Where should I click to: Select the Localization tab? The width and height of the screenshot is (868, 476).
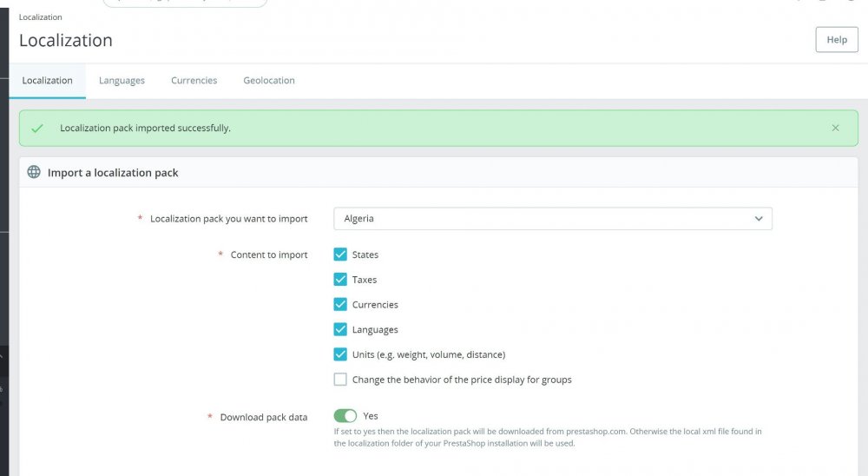[47, 81]
